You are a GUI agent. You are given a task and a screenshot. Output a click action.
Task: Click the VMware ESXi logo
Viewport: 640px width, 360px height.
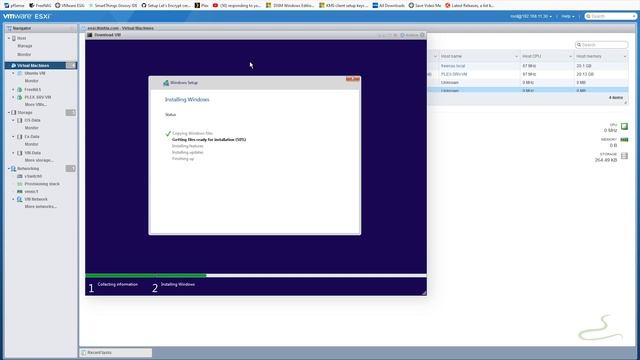27,16
